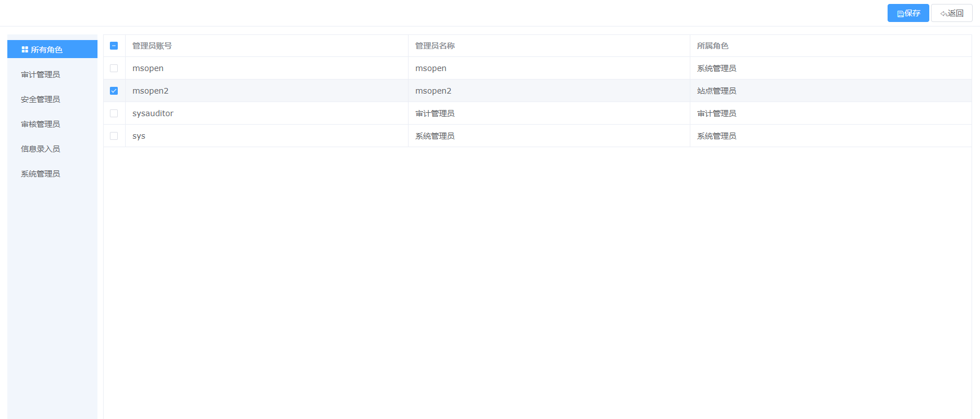Click the grid icon beside 所有角色

25,50
